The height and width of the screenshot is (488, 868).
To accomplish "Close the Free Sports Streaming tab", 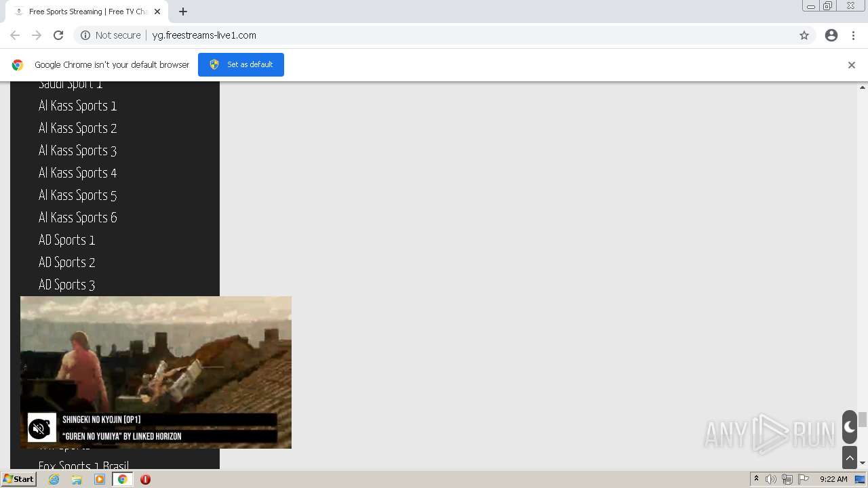I will [157, 12].
